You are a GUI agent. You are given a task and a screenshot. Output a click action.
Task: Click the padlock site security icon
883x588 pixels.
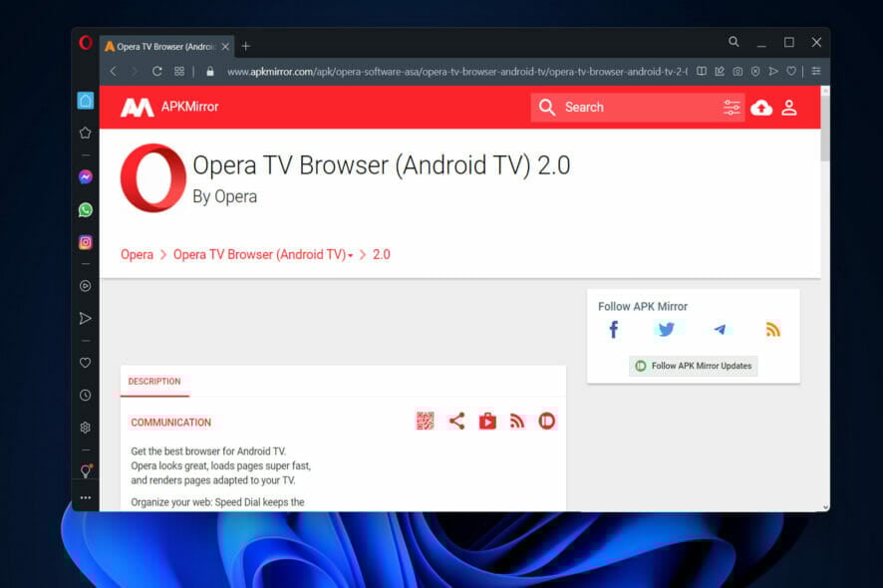pyautogui.click(x=210, y=72)
